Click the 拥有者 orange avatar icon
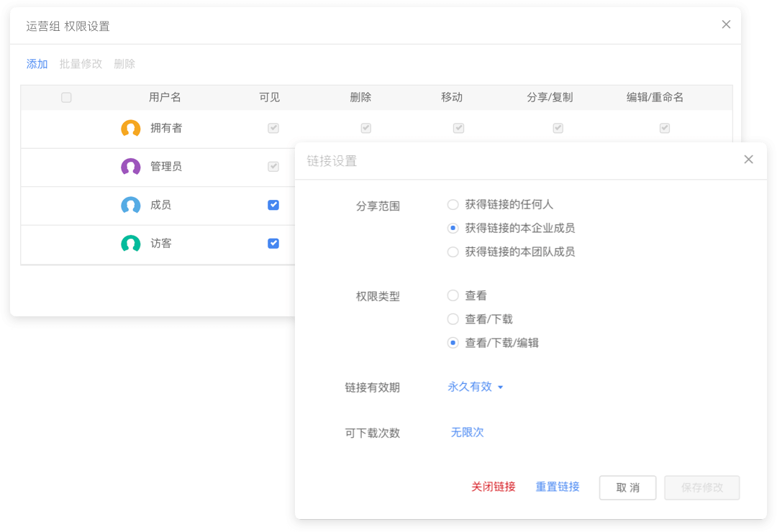Viewport: 777px width, 532px height. click(x=130, y=128)
